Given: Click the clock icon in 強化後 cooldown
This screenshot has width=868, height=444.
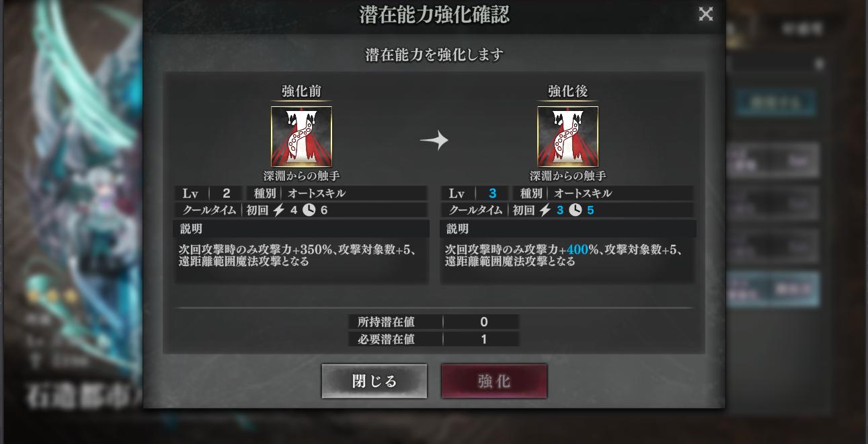Looking at the screenshot, I should [x=575, y=210].
